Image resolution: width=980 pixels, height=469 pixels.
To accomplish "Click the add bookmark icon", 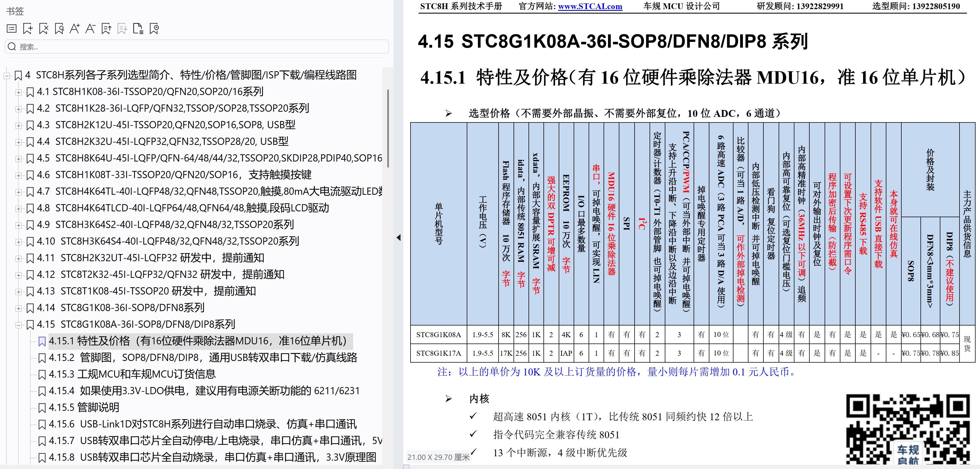I will click(x=27, y=29).
